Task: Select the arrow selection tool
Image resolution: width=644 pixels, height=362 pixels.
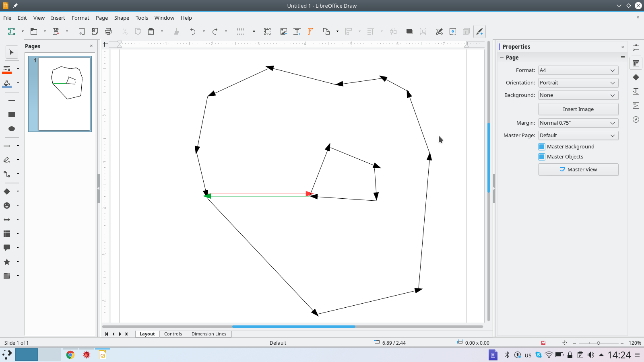Action: click(x=12, y=52)
